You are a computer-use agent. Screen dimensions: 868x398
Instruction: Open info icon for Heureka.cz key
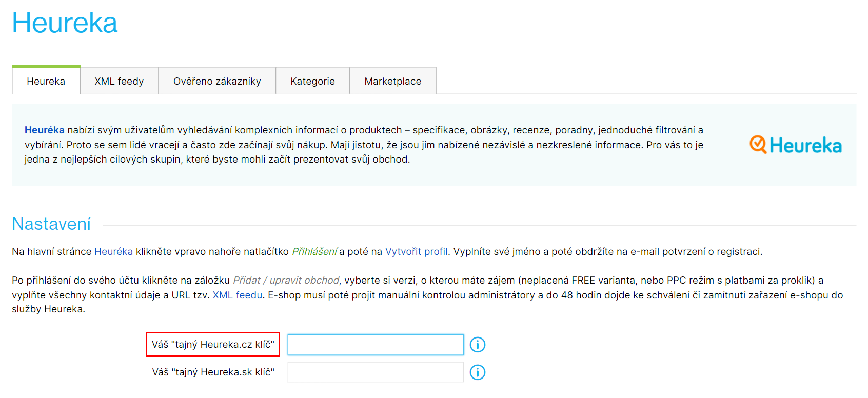click(478, 345)
